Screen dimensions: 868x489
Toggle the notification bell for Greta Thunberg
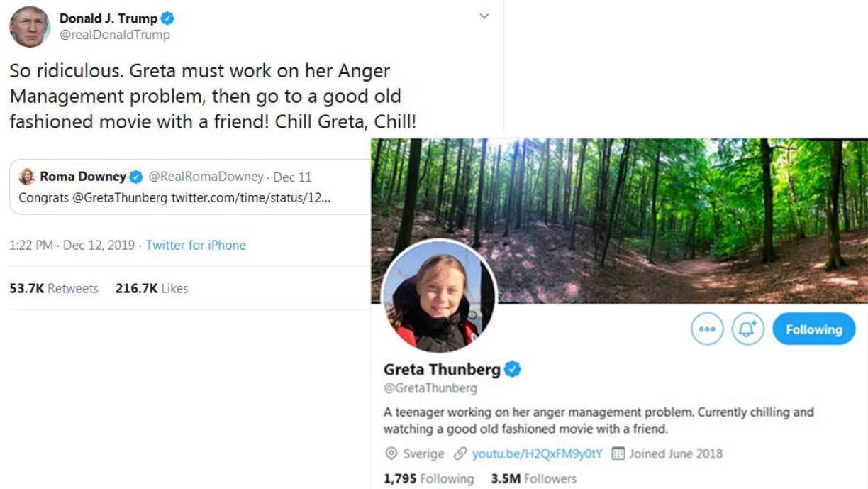(x=748, y=329)
